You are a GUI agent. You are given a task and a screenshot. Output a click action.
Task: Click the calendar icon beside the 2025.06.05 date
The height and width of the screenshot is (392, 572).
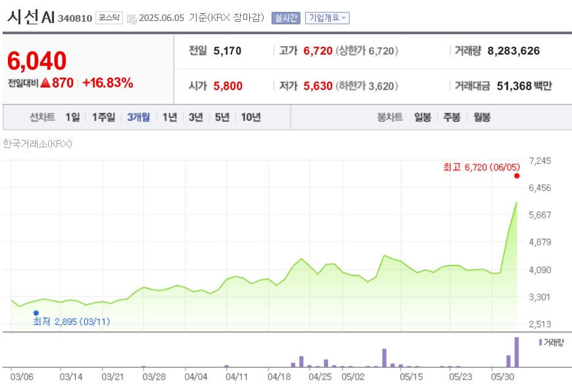pos(131,18)
